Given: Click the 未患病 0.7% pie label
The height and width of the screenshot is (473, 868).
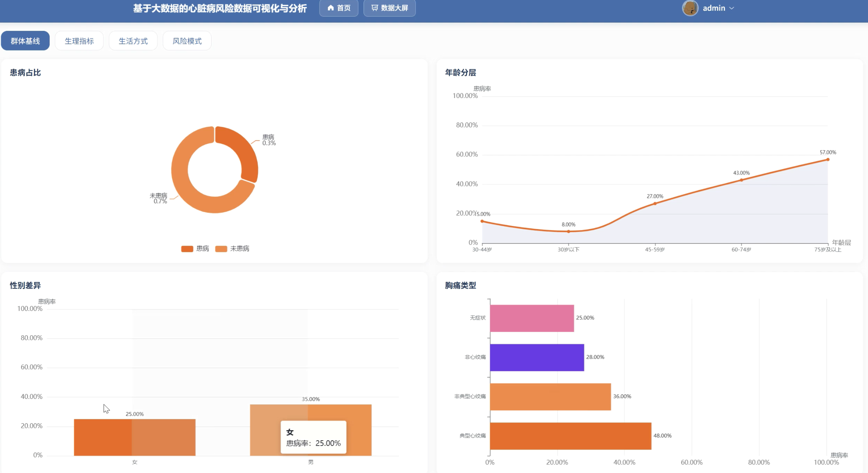Looking at the screenshot, I should click(159, 198).
